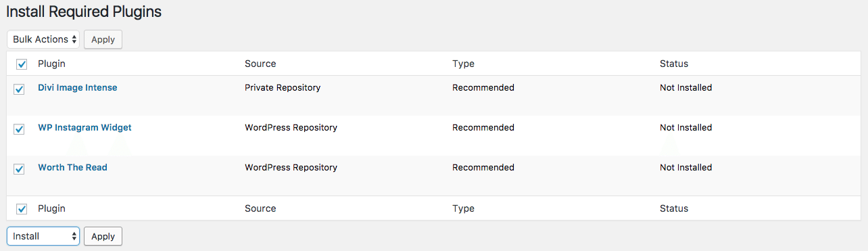The height and width of the screenshot is (251, 868).
Task: Click the Source column header
Action: [x=260, y=64]
